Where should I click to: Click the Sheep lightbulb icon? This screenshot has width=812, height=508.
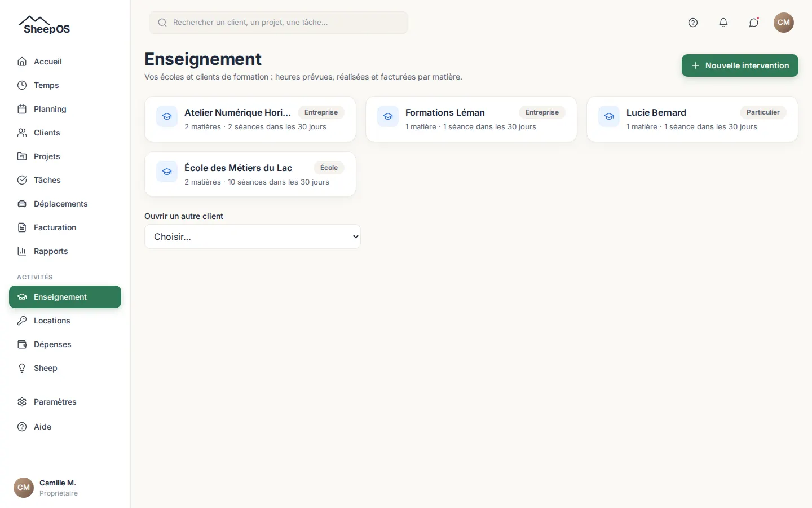(22, 368)
